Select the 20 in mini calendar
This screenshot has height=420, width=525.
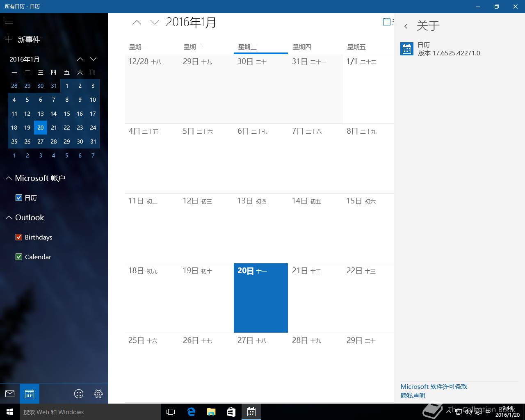[41, 128]
